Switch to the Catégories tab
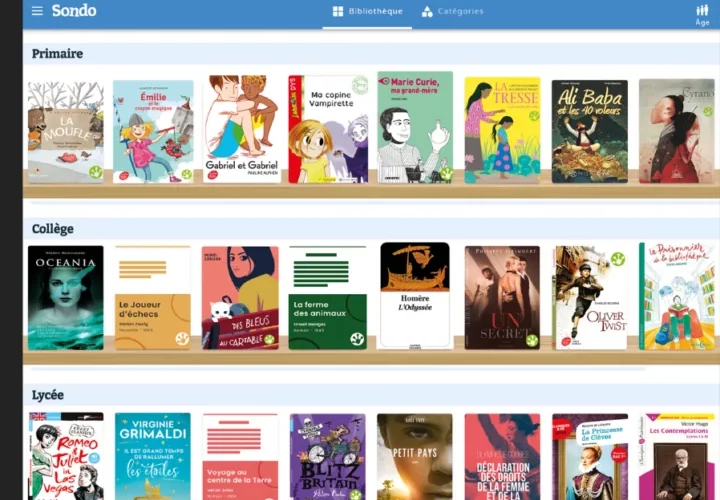 pyautogui.click(x=452, y=11)
